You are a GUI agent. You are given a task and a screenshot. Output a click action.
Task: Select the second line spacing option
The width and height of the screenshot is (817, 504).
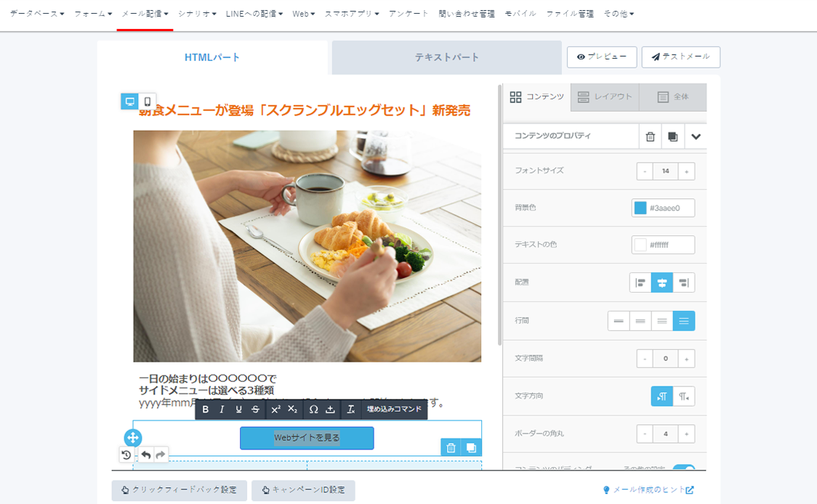coord(640,321)
